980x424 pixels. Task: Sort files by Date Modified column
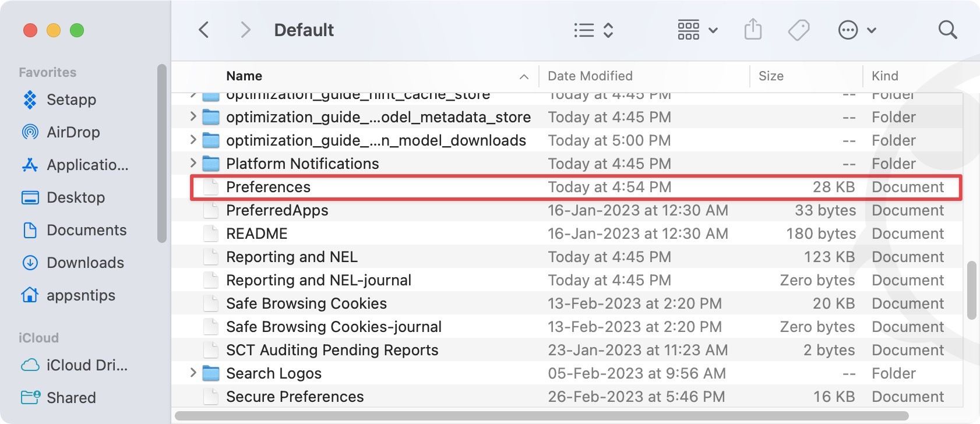pyautogui.click(x=590, y=76)
